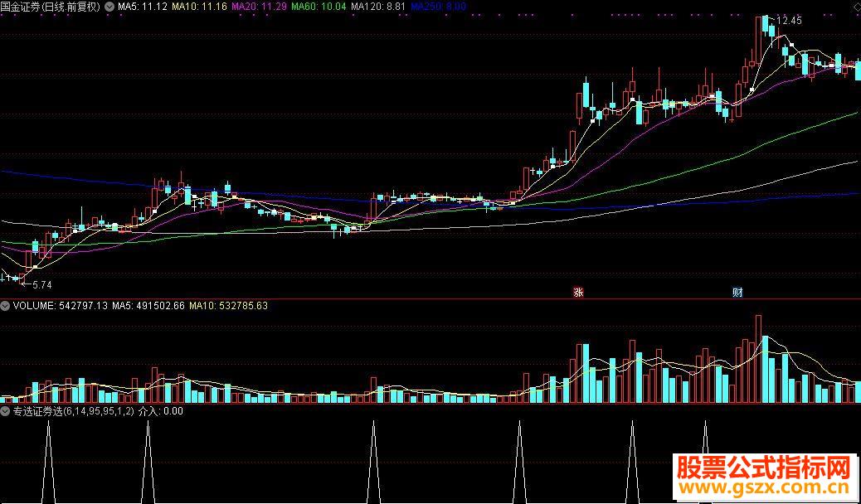Click the 介入: 0.00 value

coord(161,411)
